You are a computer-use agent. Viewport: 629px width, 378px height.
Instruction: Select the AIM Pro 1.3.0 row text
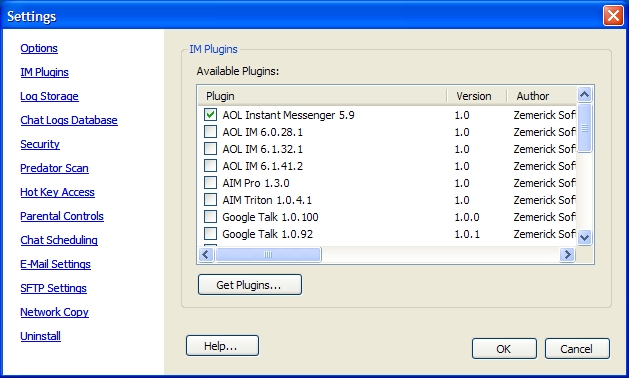coord(256,183)
